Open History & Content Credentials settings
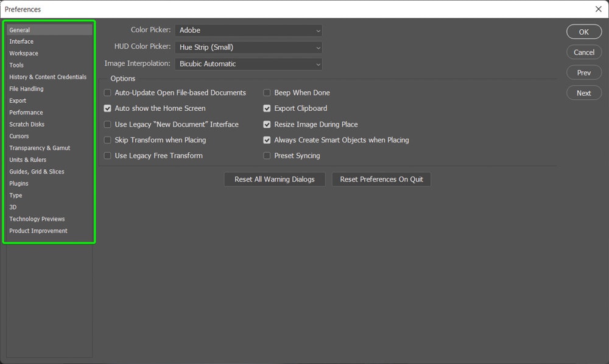The width and height of the screenshot is (609, 364). tap(49, 77)
